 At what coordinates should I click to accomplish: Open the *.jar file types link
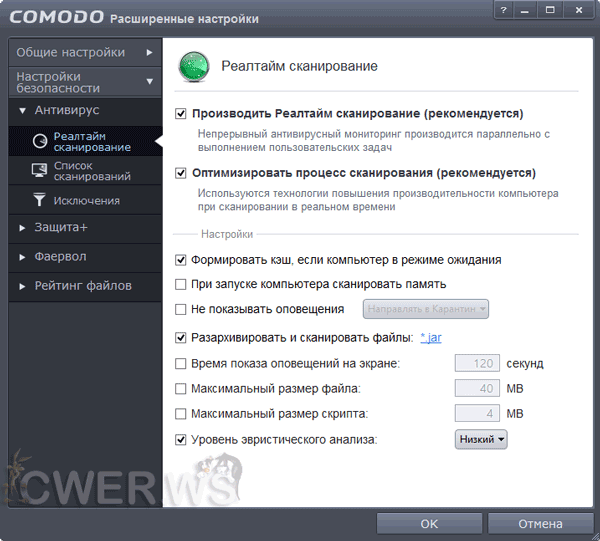click(x=433, y=338)
